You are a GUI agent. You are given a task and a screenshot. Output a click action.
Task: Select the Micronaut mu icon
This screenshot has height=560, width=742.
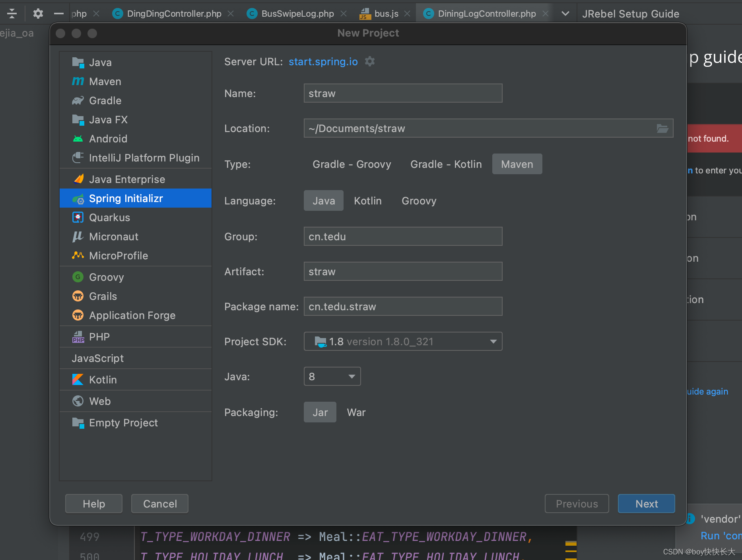(78, 237)
